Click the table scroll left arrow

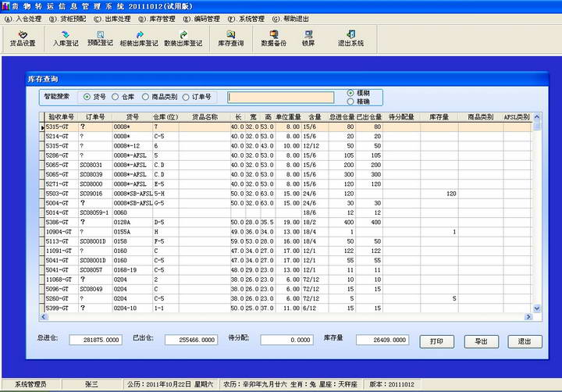(44, 317)
